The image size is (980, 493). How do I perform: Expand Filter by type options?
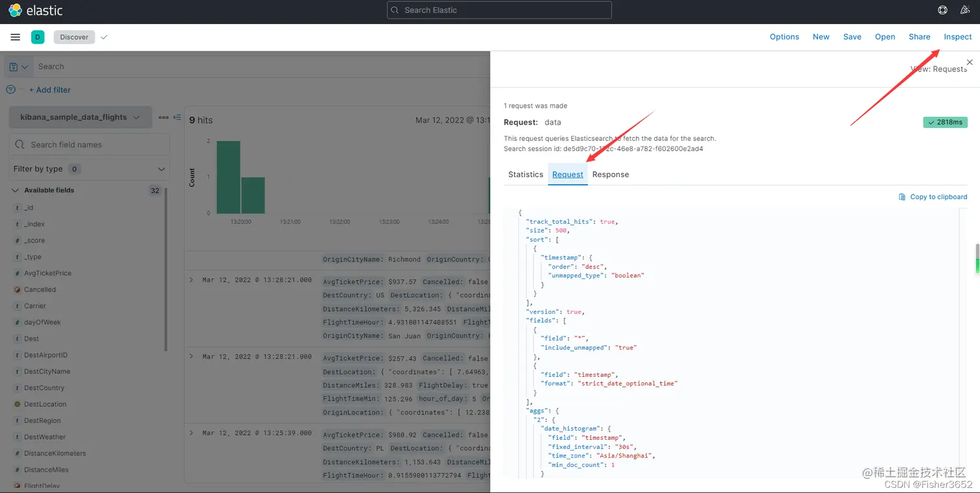89,169
